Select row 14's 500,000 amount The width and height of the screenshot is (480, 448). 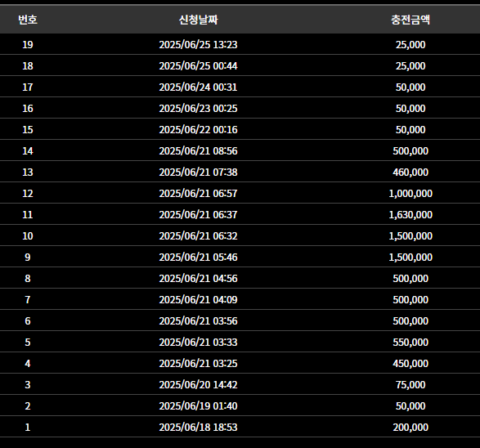(410, 151)
